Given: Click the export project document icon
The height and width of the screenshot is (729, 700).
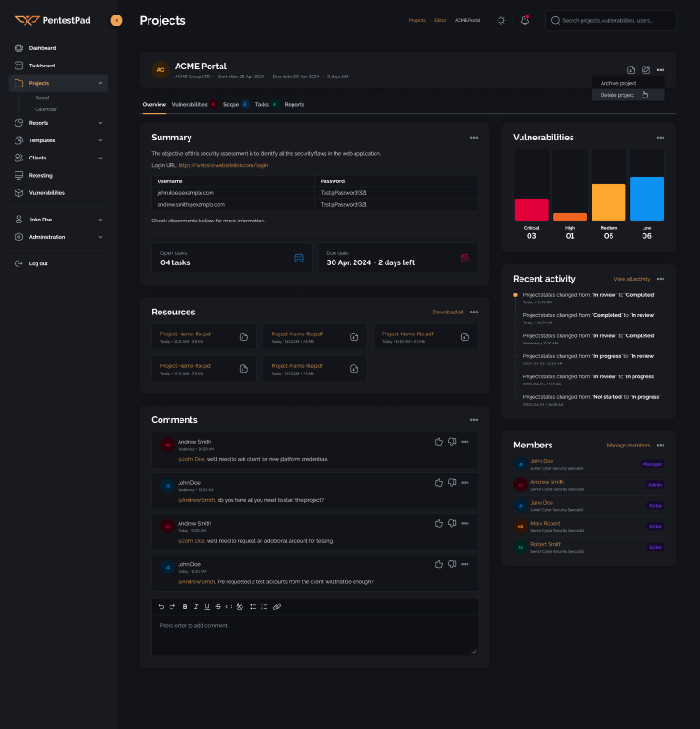Looking at the screenshot, I should pyautogui.click(x=631, y=70).
